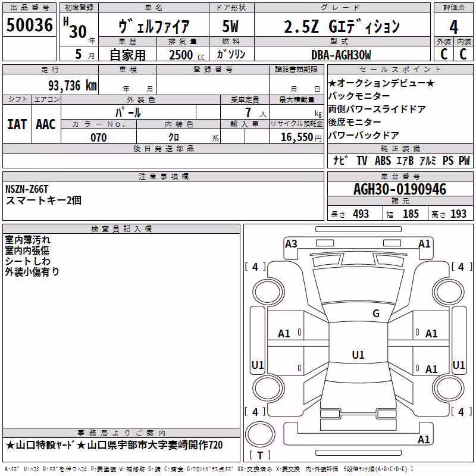The width and height of the screenshot is (476, 476).
Task: Select exterior color パール
Action: point(128,112)
